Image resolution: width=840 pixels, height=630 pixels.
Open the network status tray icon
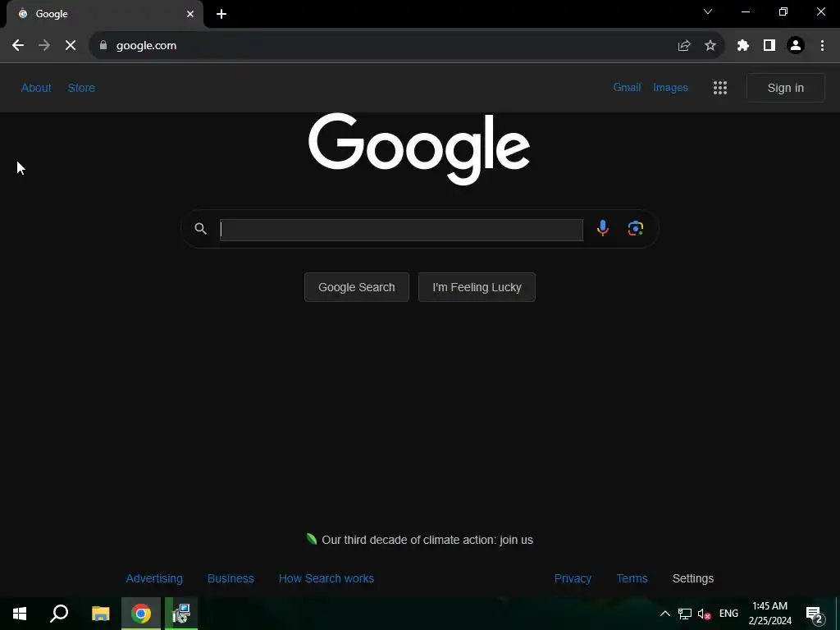(685, 614)
